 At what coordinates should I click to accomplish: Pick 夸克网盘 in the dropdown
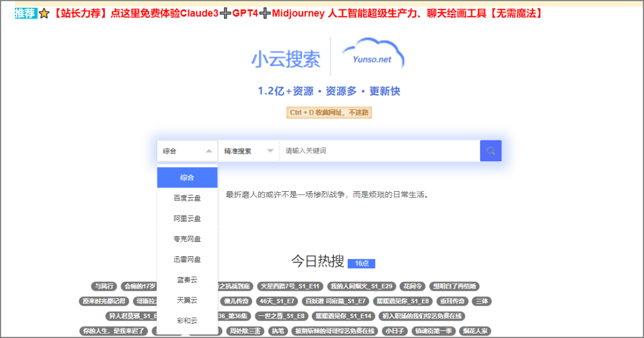point(187,239)
